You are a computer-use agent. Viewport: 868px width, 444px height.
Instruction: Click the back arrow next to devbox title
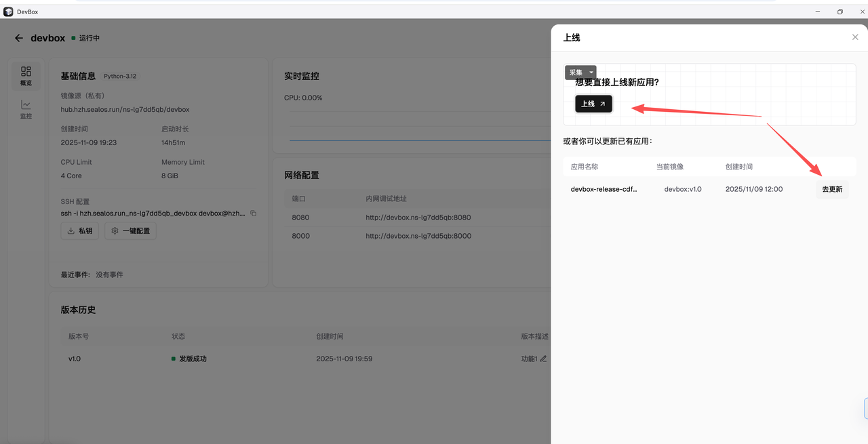coord(18,38)
